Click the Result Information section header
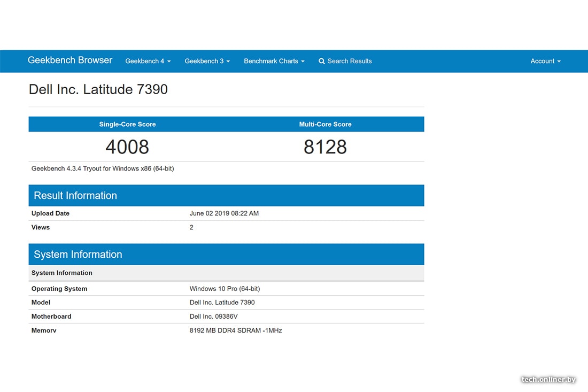Image resolution: width=588 pixels, height=392 pixels. (226, 195)
